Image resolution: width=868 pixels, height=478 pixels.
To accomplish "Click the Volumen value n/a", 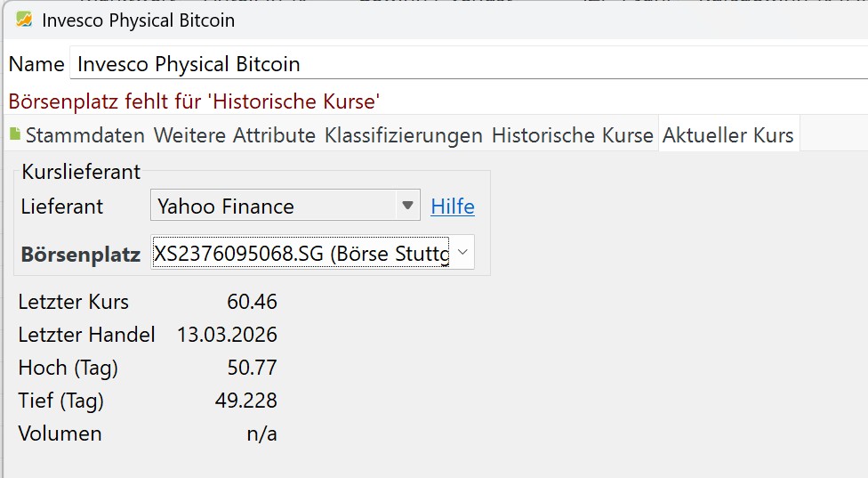I will pos(261,433).
